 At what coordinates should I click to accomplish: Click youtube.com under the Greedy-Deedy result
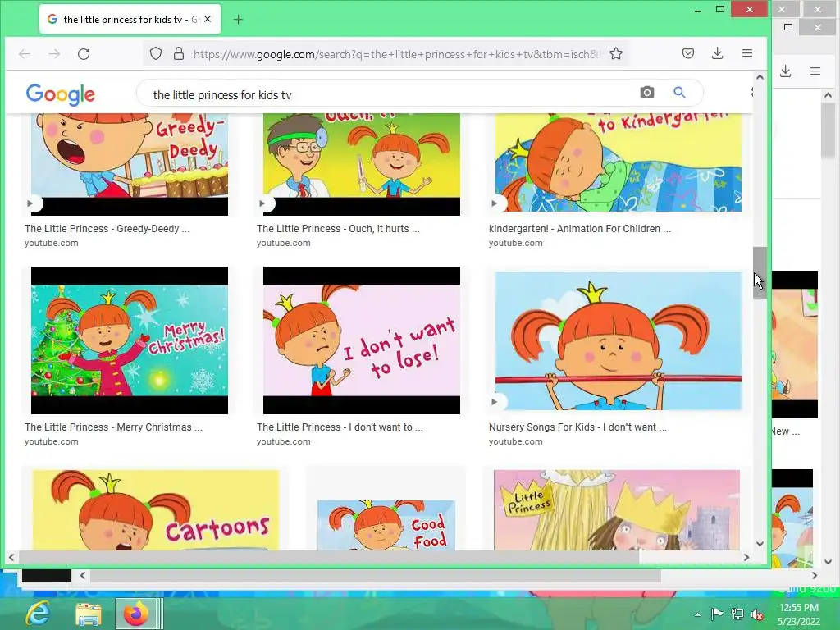52,243
